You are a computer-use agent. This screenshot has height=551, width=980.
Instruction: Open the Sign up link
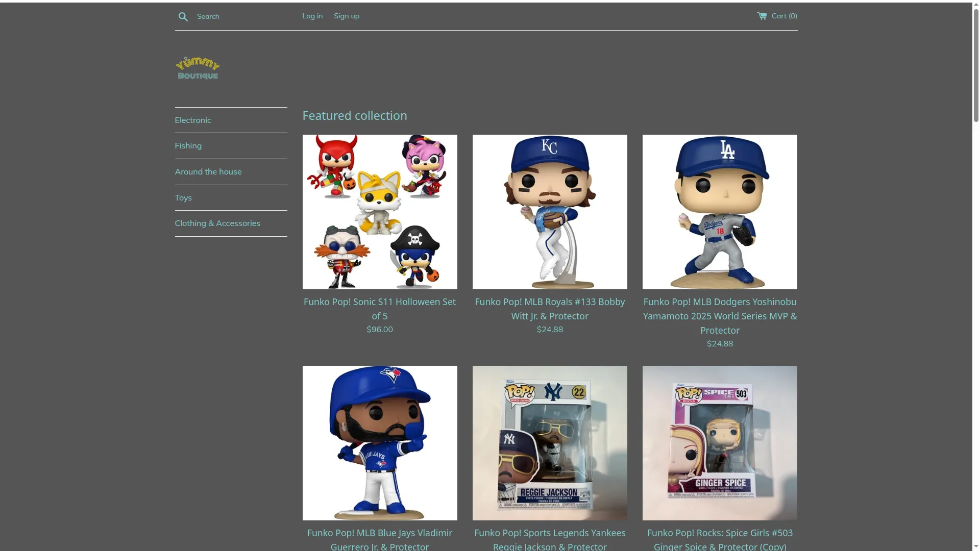coord(347,16)
